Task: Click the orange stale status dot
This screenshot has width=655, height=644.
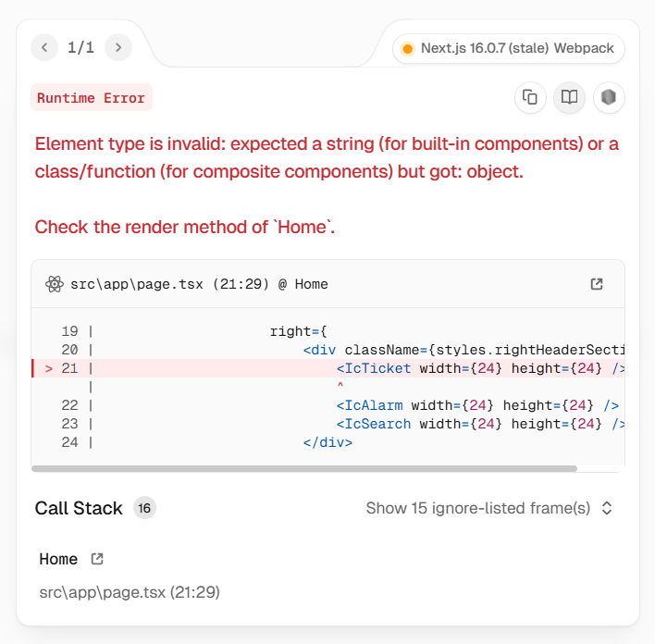Action: tap(407, 48)
